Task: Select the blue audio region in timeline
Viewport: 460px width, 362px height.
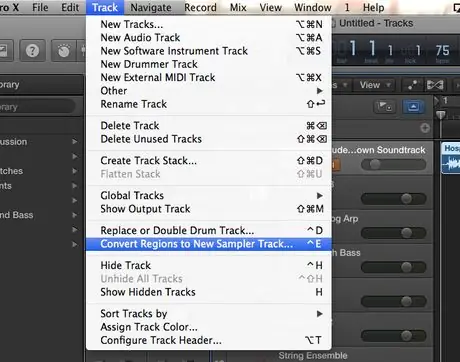Action: click(x=451, y=158)
